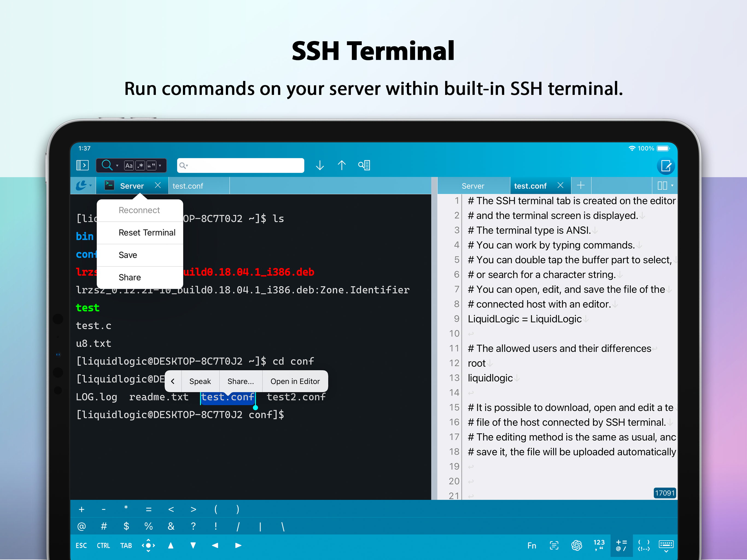Tap the compose edit icon
The height and width of the screenshot is (560, 747).
(x=666, y=166)
